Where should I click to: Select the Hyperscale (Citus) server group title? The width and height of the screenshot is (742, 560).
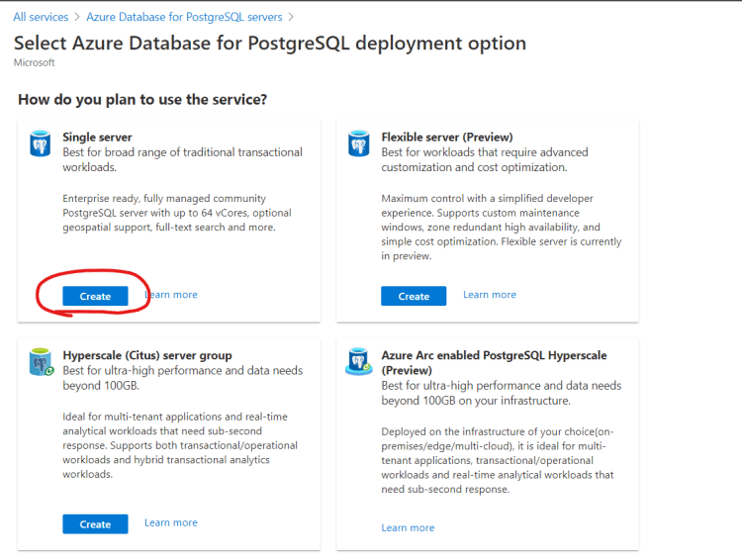tap(147, 355)
